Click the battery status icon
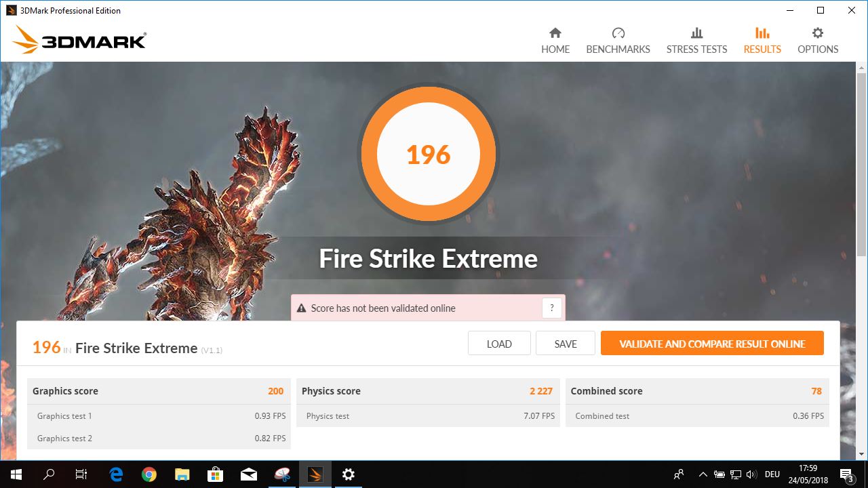 point(719,474)
